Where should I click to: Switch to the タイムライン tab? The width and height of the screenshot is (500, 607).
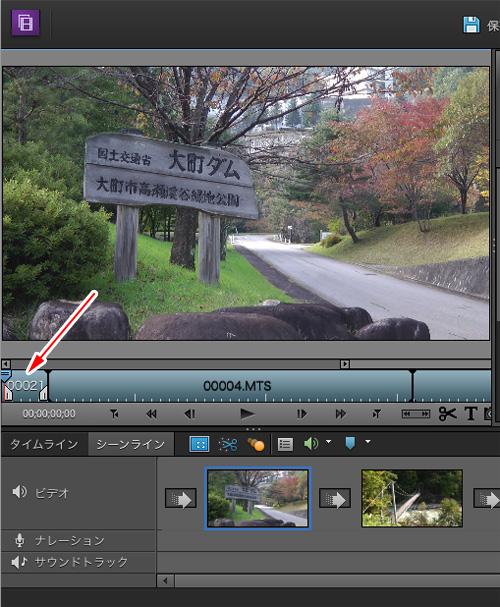pyautogui.click(x=44, y=444)
